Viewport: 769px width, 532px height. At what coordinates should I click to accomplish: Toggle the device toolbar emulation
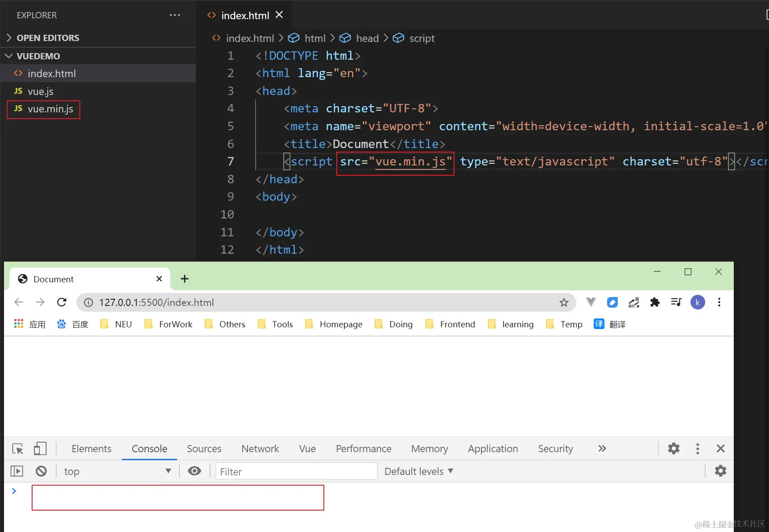pos(40,449)
